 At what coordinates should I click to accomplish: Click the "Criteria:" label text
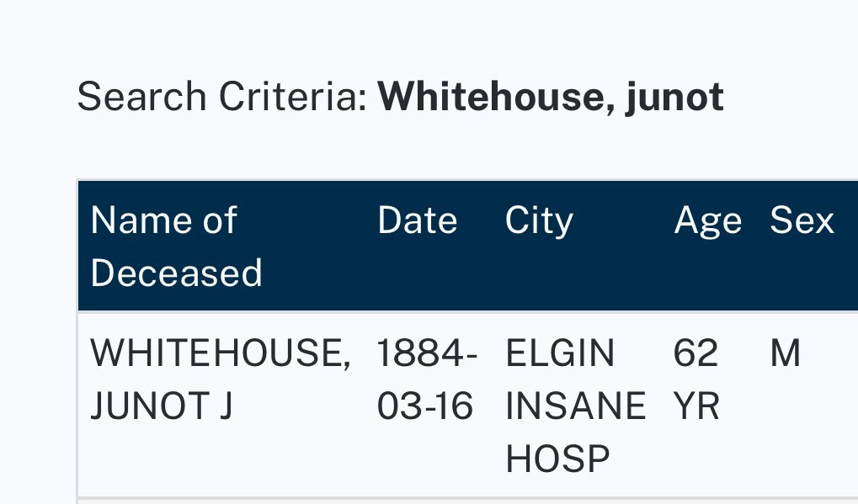point(292,98)
